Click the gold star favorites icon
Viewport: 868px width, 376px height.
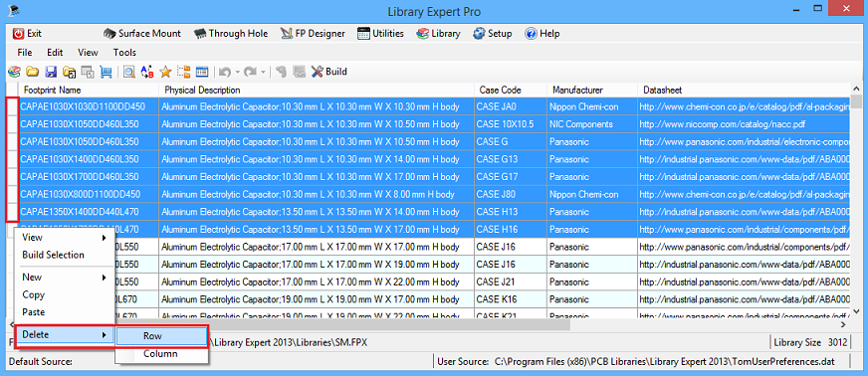165,72
